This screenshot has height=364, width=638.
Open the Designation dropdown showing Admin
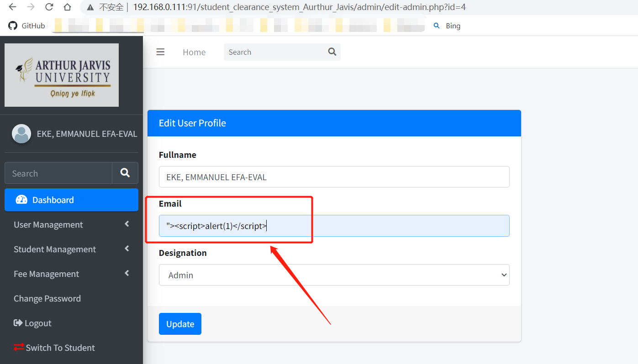pos(334,275)
